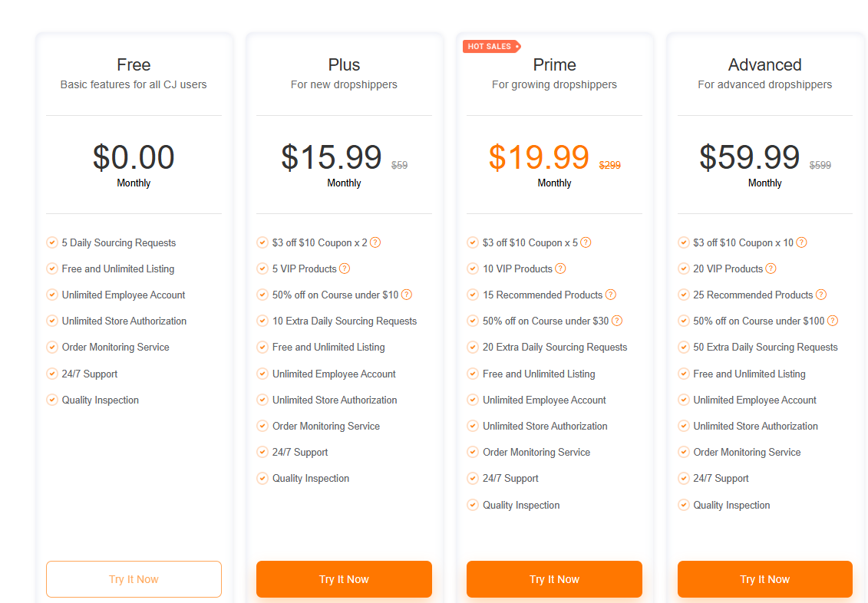
Task: Open help icon beside "$3 off $10 Coupon x 2"
Action: [375, 242]
